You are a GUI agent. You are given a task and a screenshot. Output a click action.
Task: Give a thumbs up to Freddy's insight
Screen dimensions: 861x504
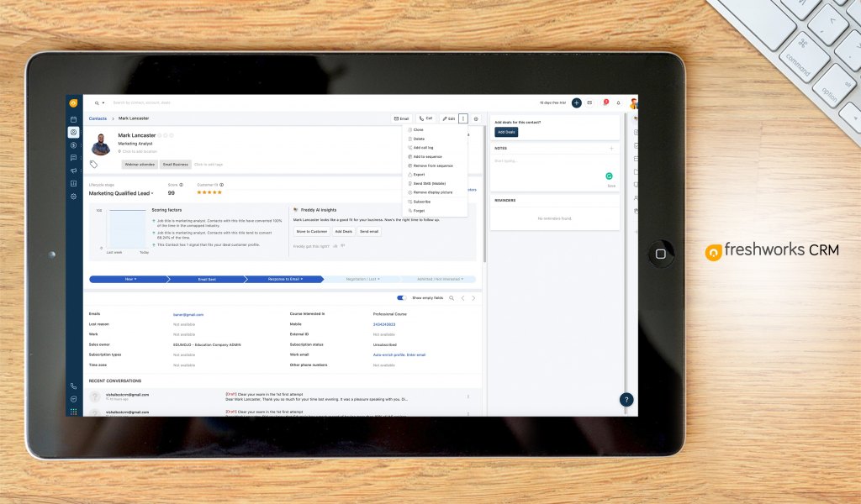pyautogui.click(x=335, y=245)
